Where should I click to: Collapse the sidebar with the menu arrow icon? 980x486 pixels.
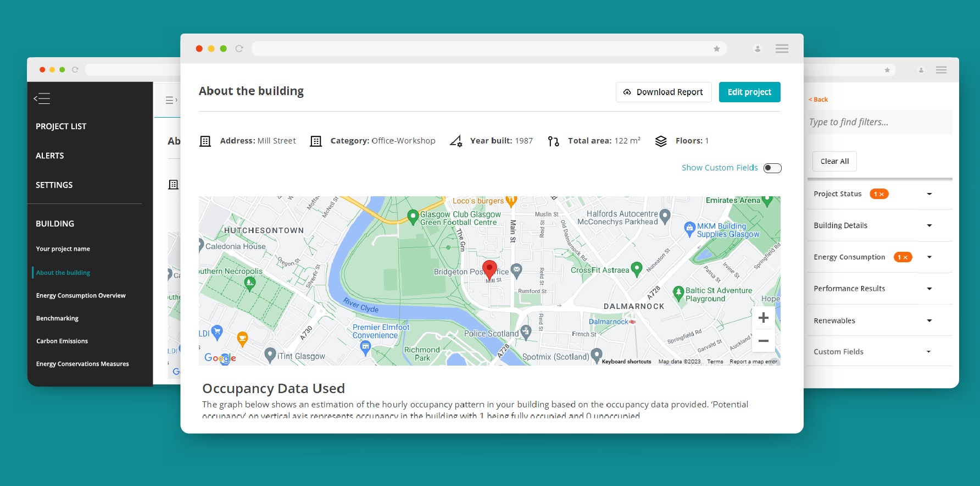click(x=42, y=98)
